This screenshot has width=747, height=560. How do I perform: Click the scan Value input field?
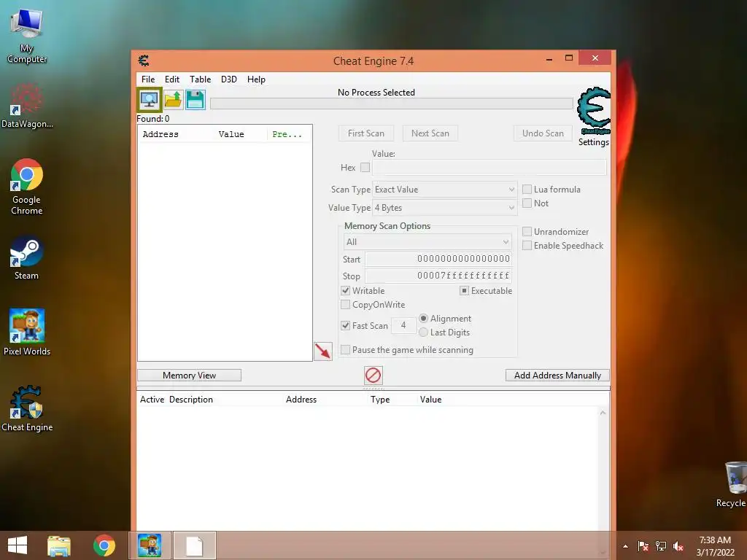[489, 167]
